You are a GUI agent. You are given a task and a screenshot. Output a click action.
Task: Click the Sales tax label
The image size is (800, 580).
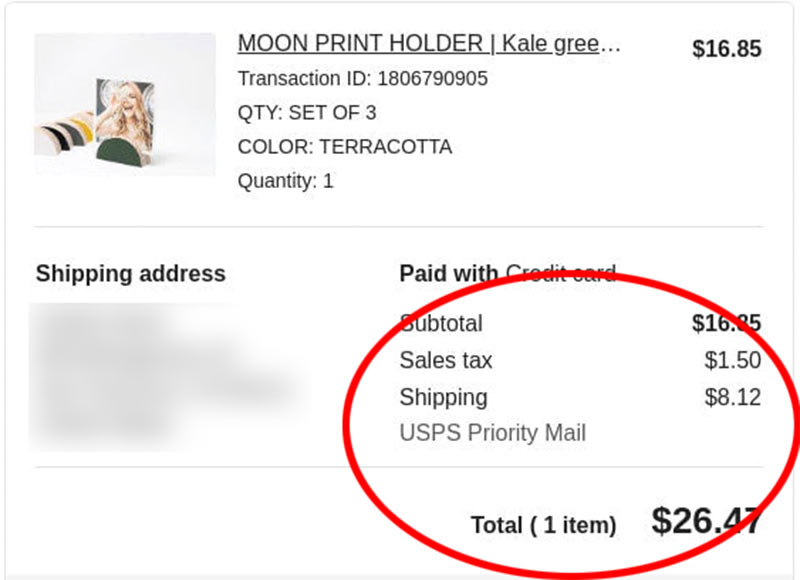[446, 360]
